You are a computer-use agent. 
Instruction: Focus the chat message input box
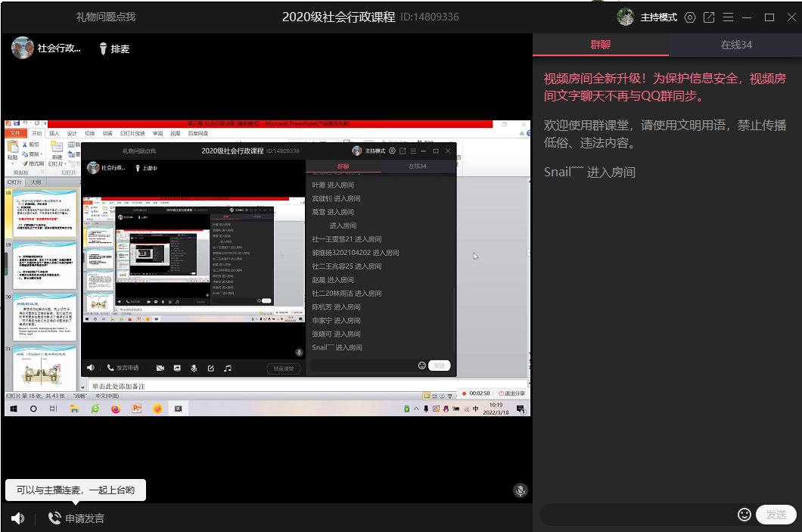(637, 515)
